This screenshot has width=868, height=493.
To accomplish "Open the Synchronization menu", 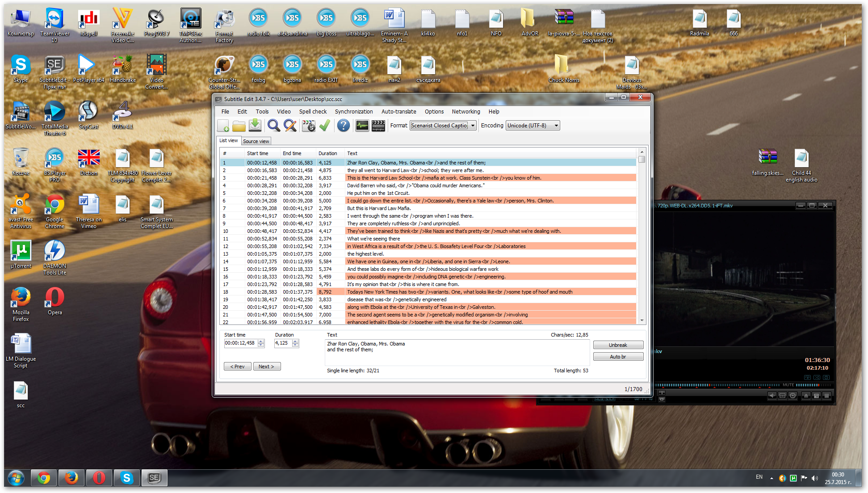I will tap(353, 112).
